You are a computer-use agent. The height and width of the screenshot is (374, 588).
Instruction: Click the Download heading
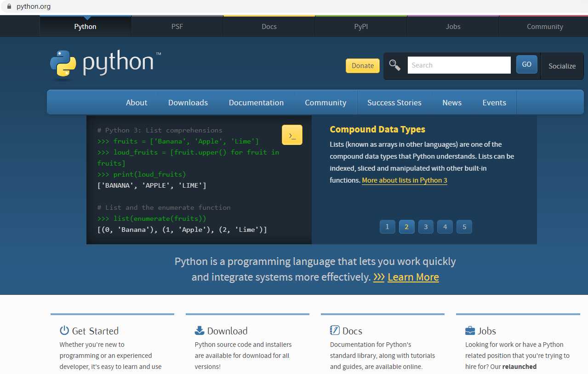[227, 331]
